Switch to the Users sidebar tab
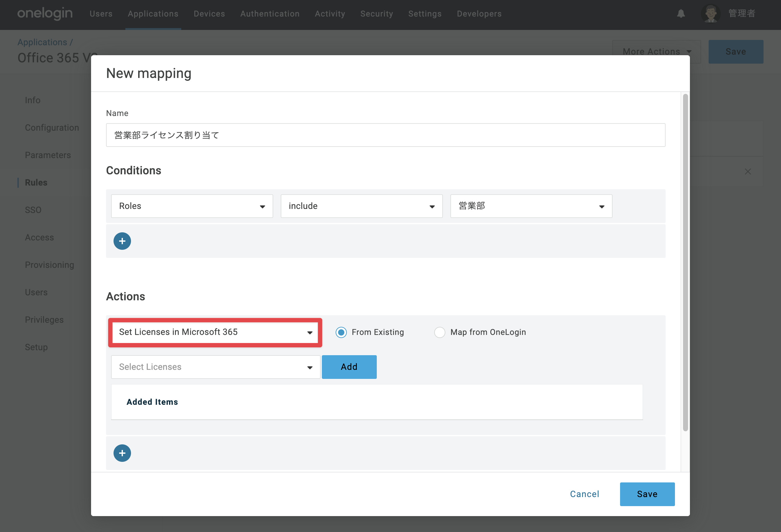781x532 pixels. click(x=36, y=293)
